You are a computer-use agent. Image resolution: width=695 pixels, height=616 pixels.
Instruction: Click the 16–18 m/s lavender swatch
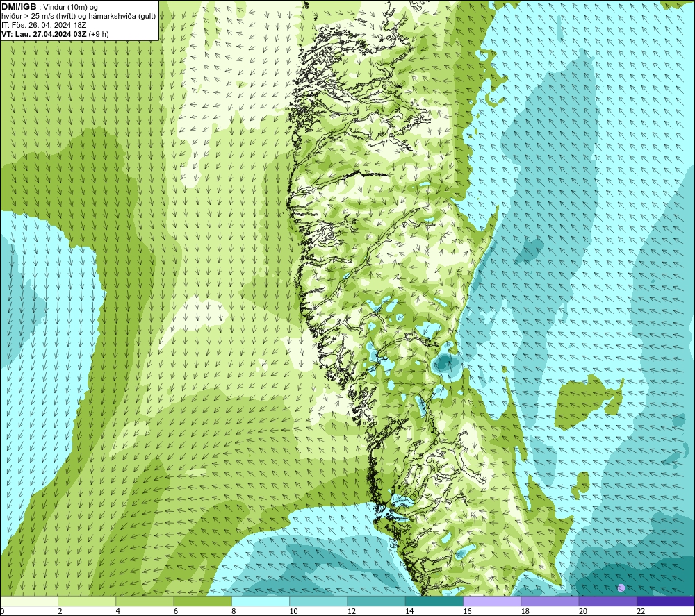click(x=492, y=601)
